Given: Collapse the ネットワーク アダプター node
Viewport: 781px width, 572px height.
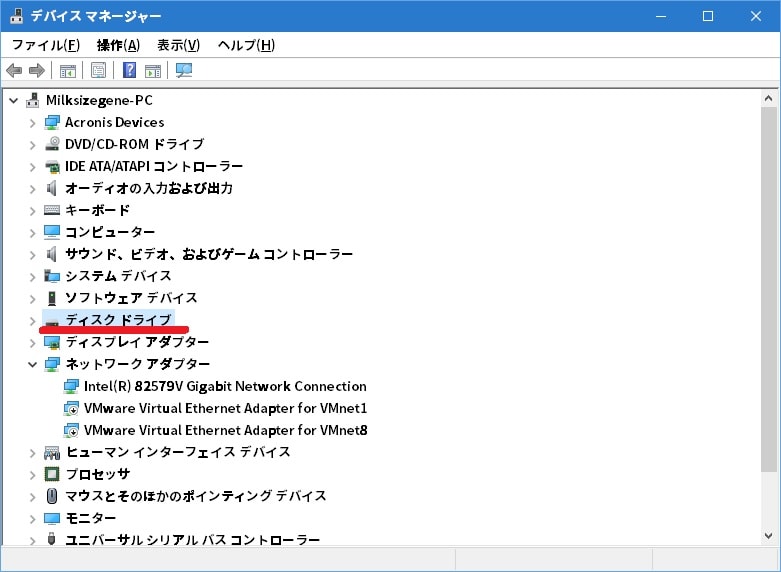Looking at the screenshot, I should pos(32,365).
